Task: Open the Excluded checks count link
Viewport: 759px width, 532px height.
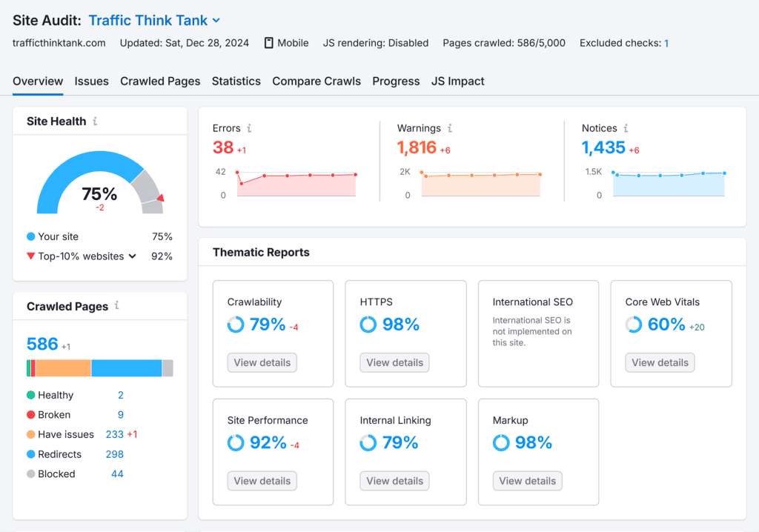Action: coord(666,43)
